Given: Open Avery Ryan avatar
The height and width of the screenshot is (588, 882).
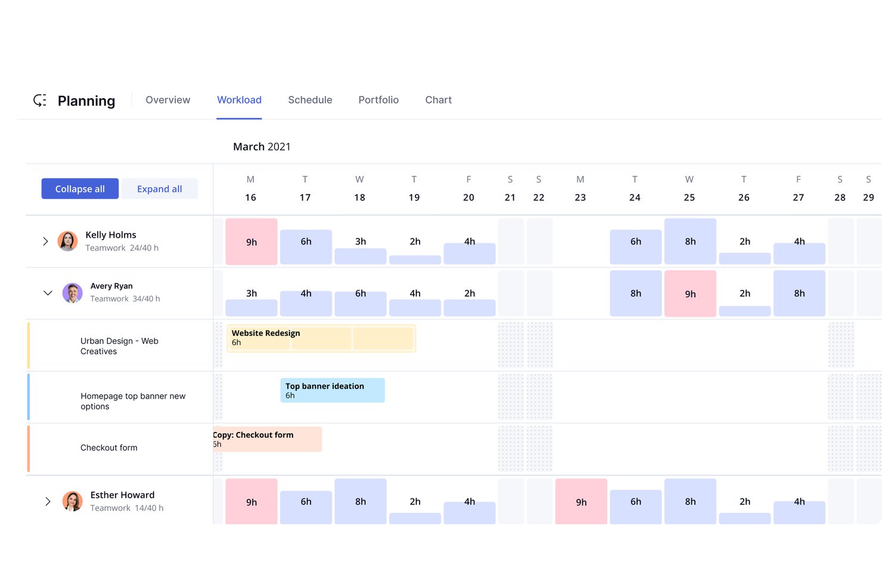Looking at the screenshot, I should (x=73, y=293).
